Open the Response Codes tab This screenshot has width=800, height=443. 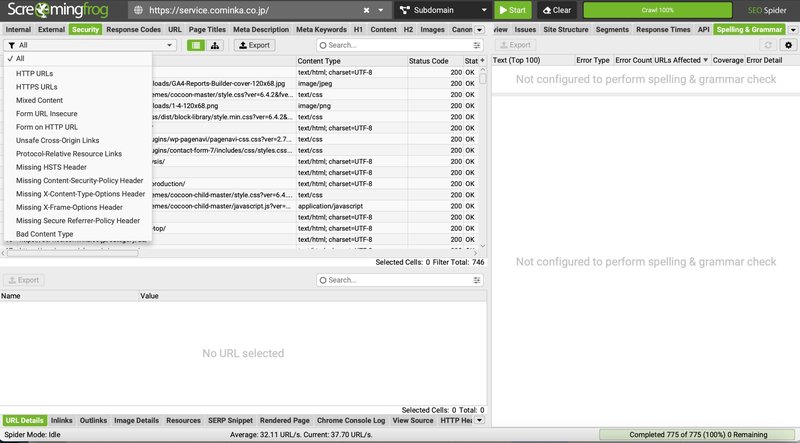coord(132,29)
